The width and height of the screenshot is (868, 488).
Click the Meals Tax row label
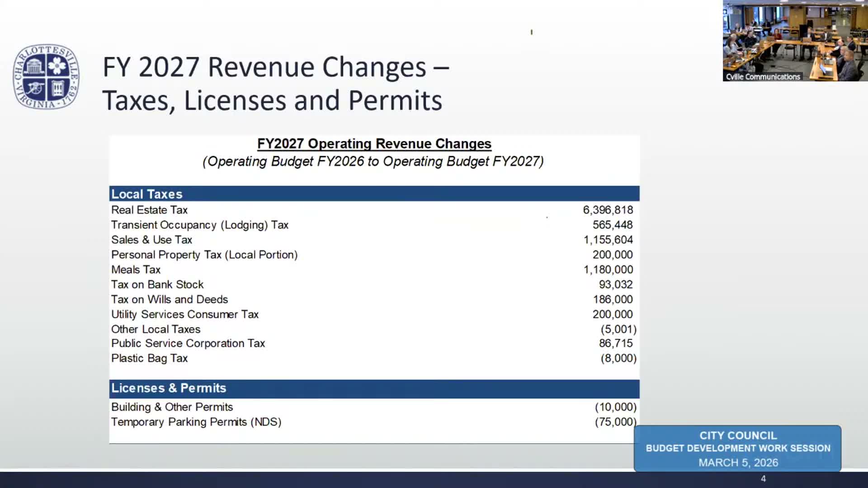point(136,270)
